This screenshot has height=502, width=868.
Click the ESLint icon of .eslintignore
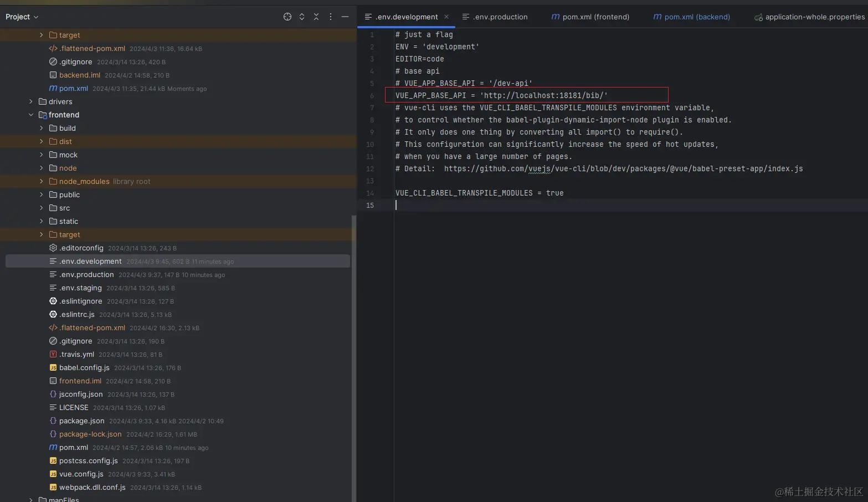click(53, 301)
